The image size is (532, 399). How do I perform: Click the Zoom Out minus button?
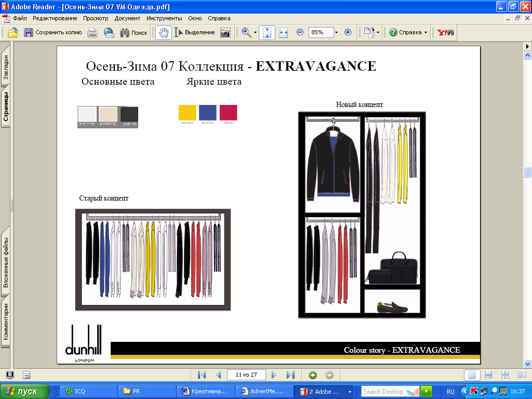pyautogui.click(x=300, y=32)
